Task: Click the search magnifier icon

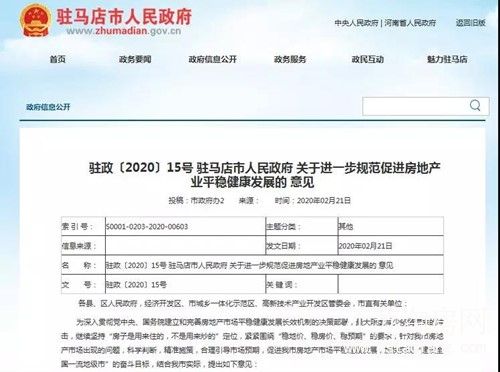Action: click(x=475, y=106)
